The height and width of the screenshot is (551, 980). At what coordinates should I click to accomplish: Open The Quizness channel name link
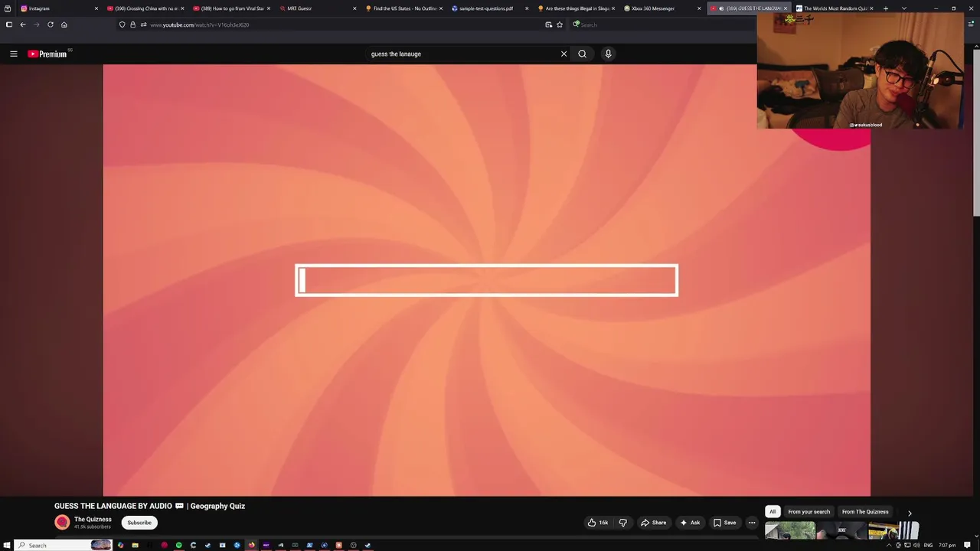click(93, 520)
